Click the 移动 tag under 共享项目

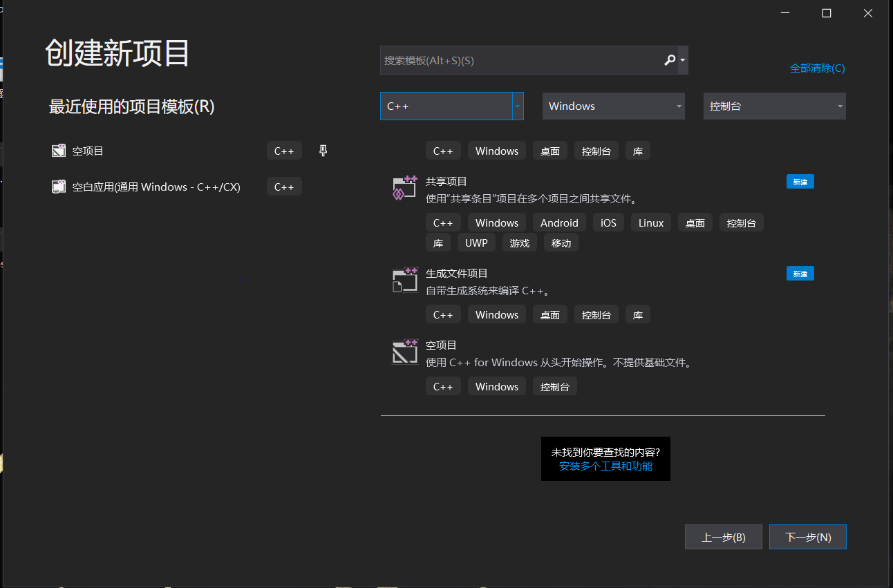(561, 243)
